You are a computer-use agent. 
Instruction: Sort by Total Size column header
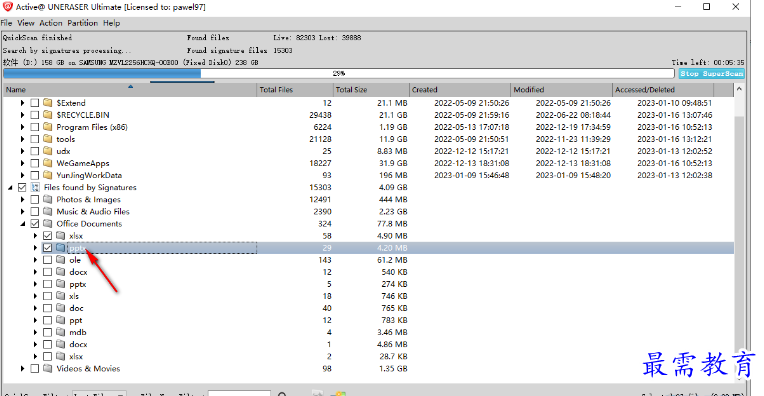(x=371, y=90)
